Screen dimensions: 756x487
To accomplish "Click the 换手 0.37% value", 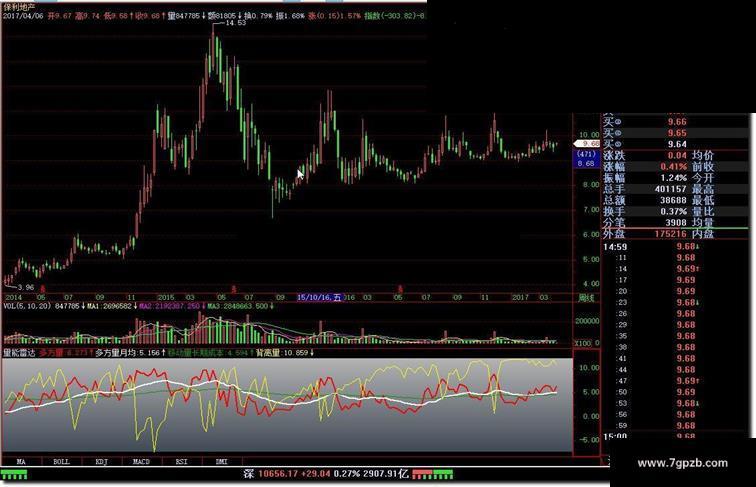I will [x=674, y=211].
